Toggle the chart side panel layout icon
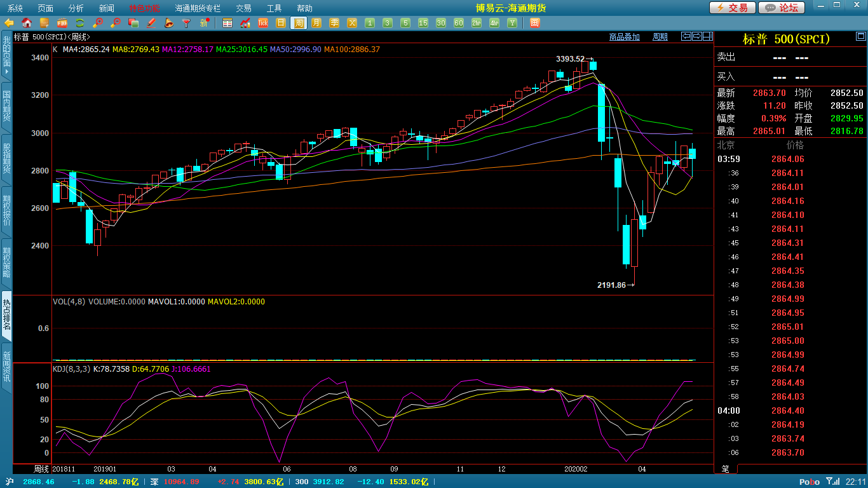 pos(707,36)
